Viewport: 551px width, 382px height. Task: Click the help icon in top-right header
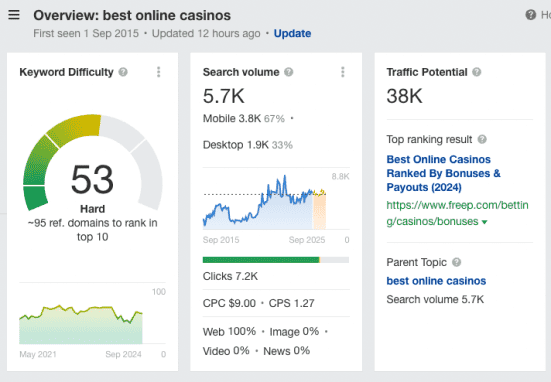click(531, 15)
